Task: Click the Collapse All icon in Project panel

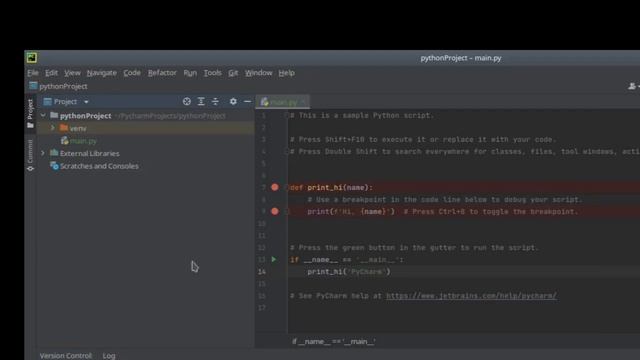Action: 216,102
